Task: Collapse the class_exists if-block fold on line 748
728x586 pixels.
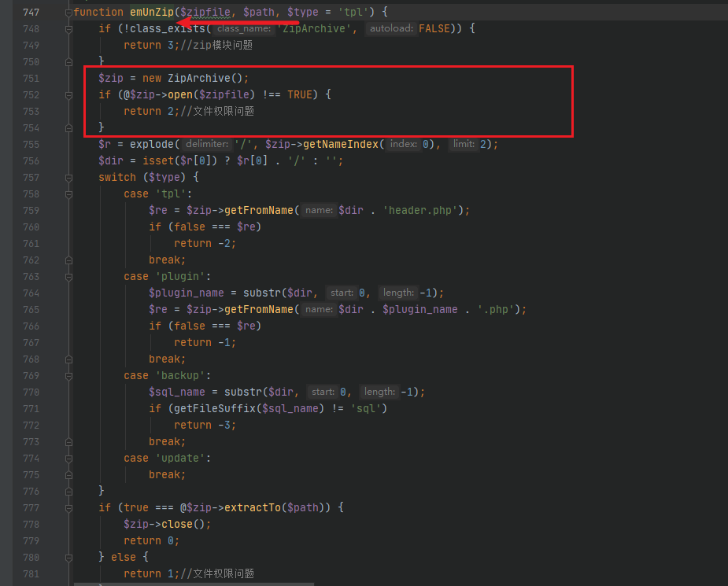Action: coord(68,29)
